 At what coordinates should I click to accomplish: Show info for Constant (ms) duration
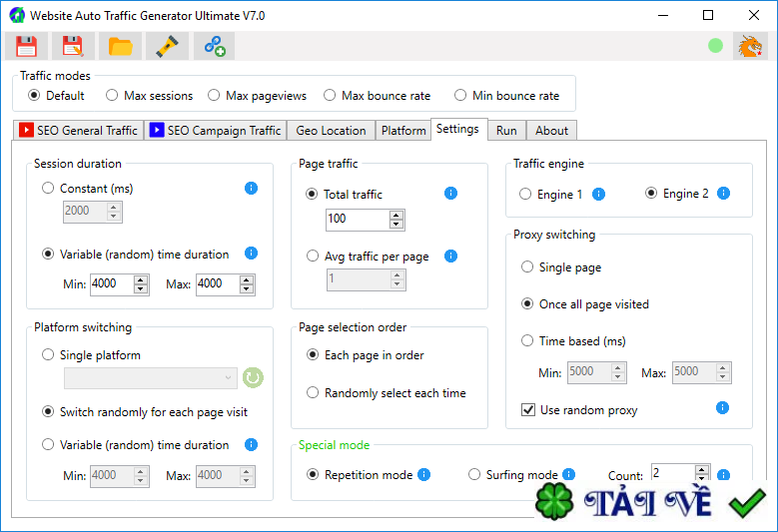251,189
